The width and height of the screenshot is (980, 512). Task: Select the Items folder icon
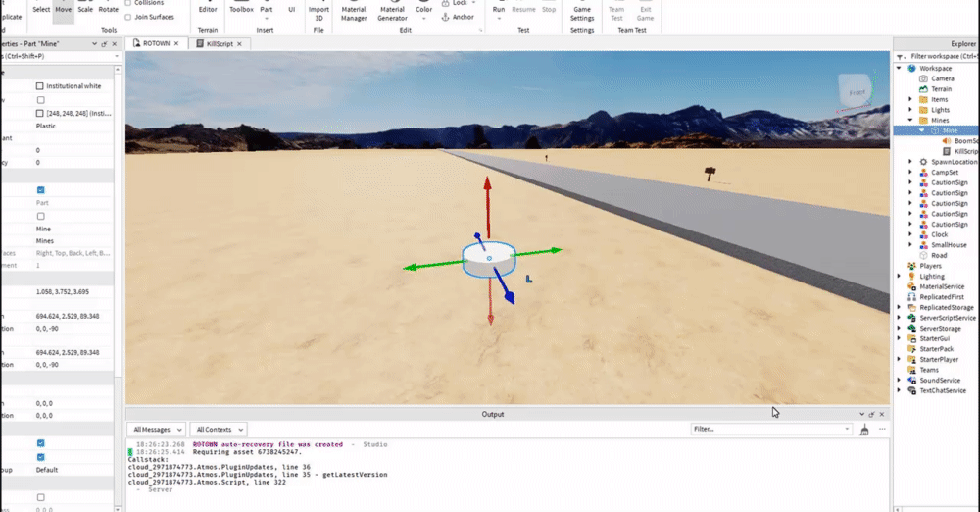(923, 99)
